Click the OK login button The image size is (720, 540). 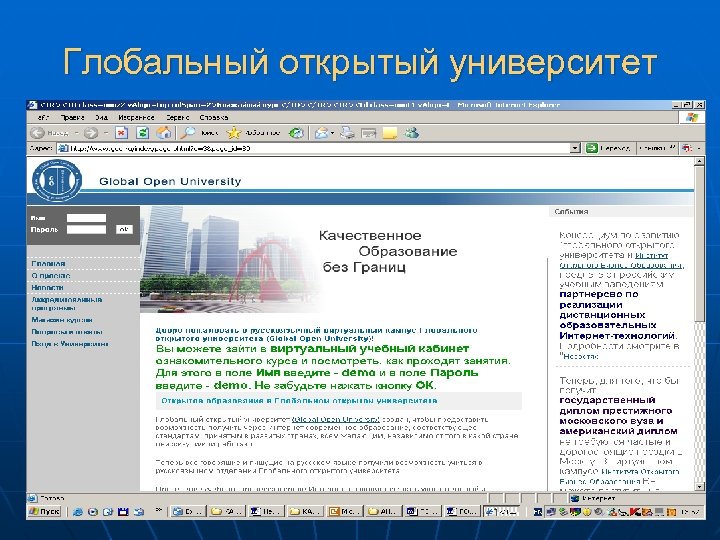(124, 229)
